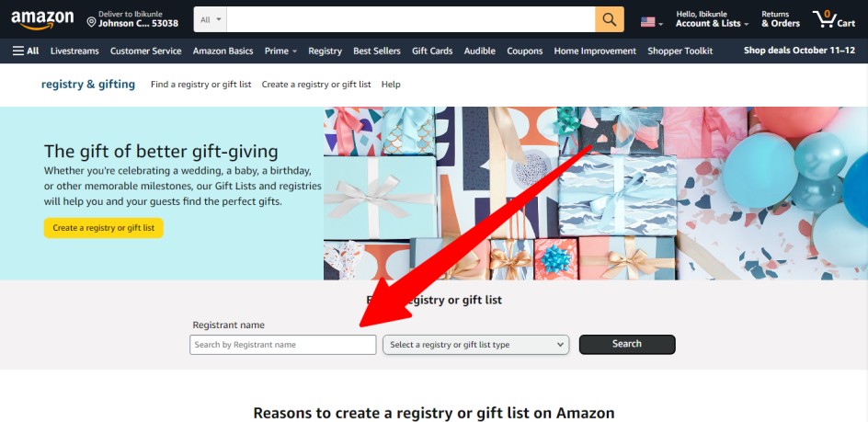
Task: Go to Registry in the nav bar
Action: pyautogui.click(x=325, y=51)
